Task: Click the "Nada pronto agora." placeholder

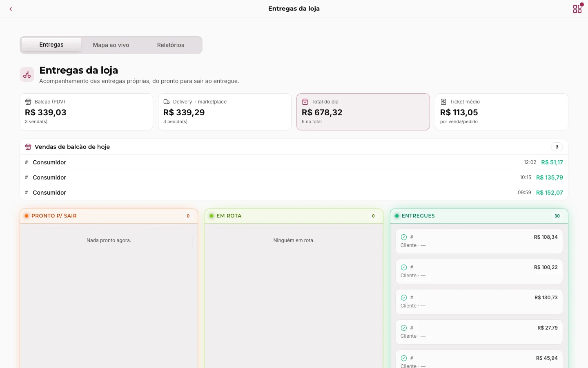Action: [x=109, y=240]
